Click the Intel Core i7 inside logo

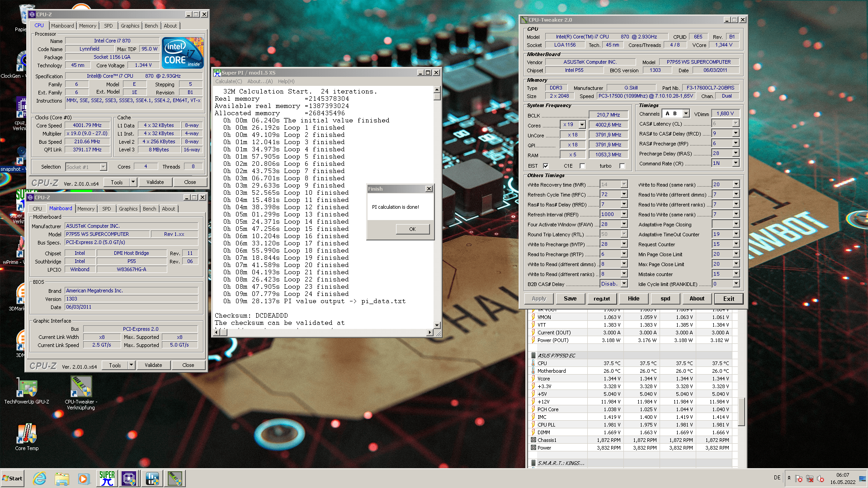[x=183, y=53]
